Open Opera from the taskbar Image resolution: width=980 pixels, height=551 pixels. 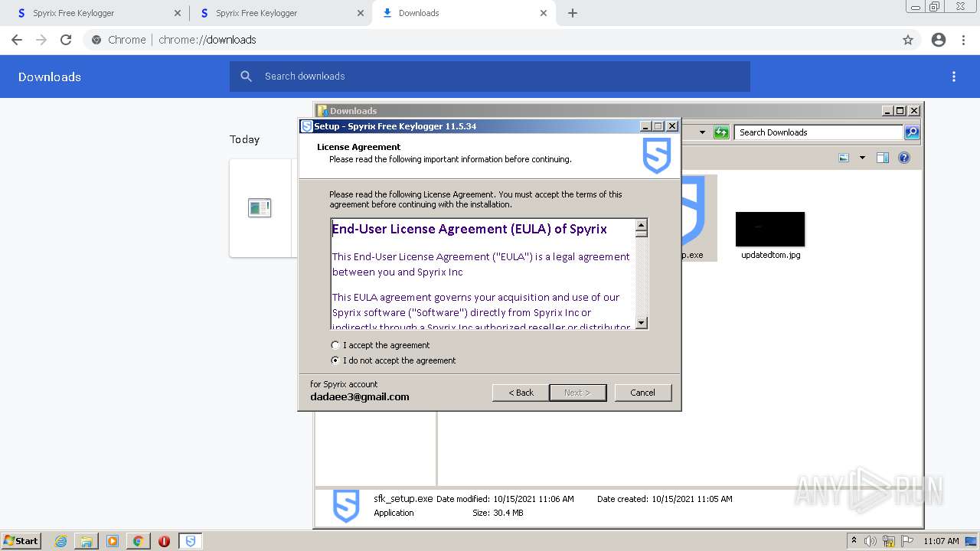[164, 541]
